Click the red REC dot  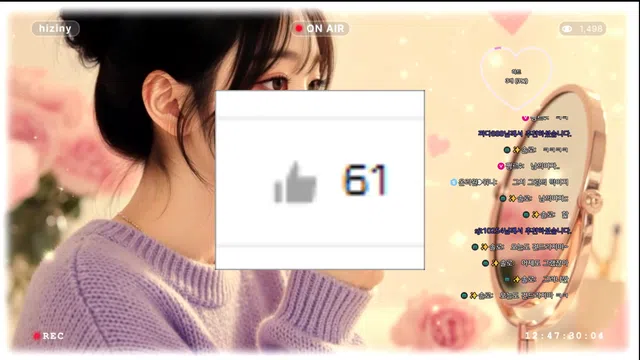pos(37,336)
